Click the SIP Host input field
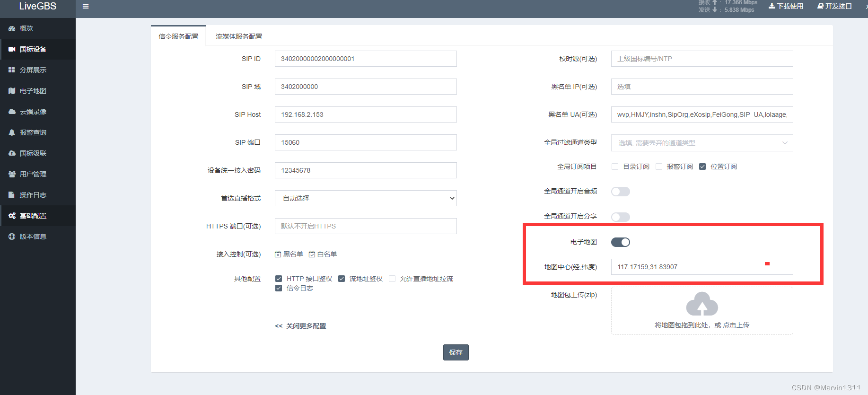868x395 pixels. (x=366, y=114)
